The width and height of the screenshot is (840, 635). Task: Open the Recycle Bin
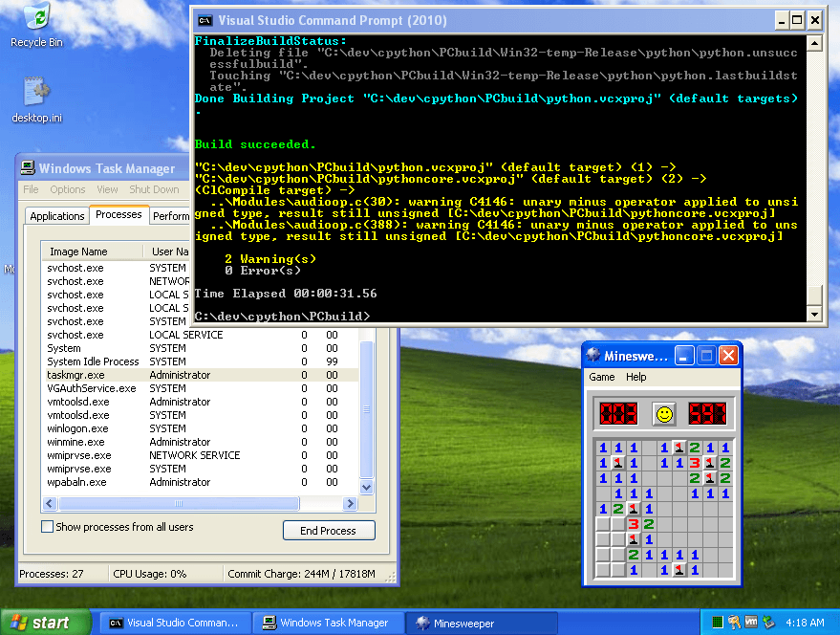point(35,19)
